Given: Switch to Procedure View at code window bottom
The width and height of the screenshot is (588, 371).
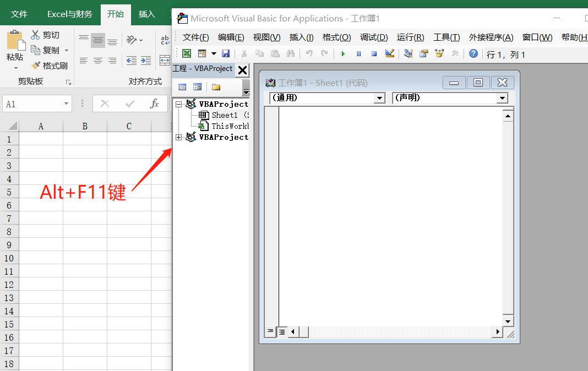Looking at the screenshot, I should (x=270, y=331).
